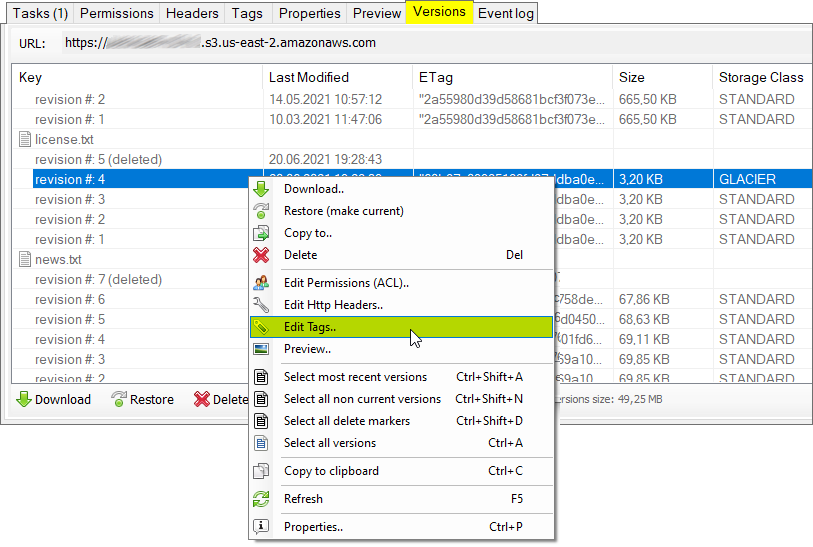Click the Edit Permissions people icon
Screen dimensions: 813x547
pos(261,283)
